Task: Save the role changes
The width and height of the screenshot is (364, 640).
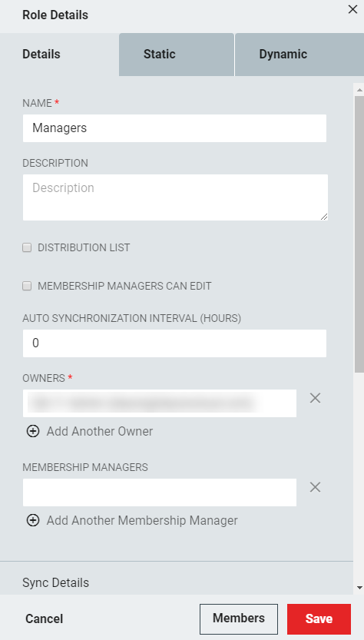Action: coord(319,618)
